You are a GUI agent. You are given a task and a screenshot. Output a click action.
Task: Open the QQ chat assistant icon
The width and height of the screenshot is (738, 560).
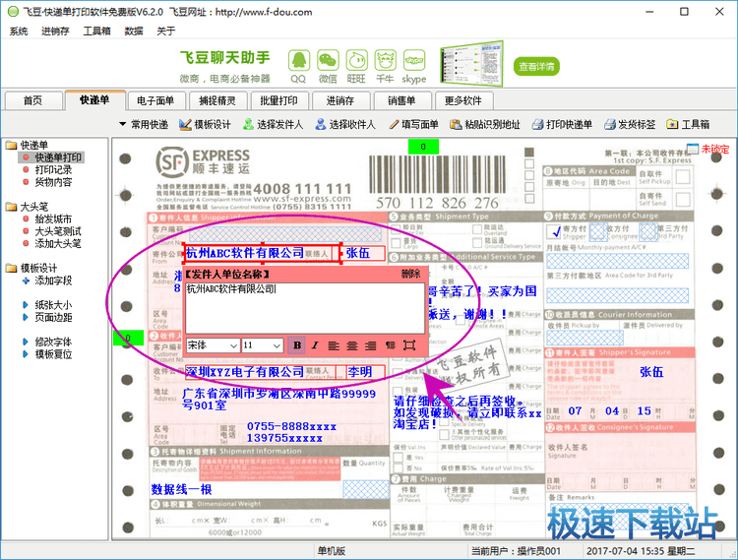(299, 61)
